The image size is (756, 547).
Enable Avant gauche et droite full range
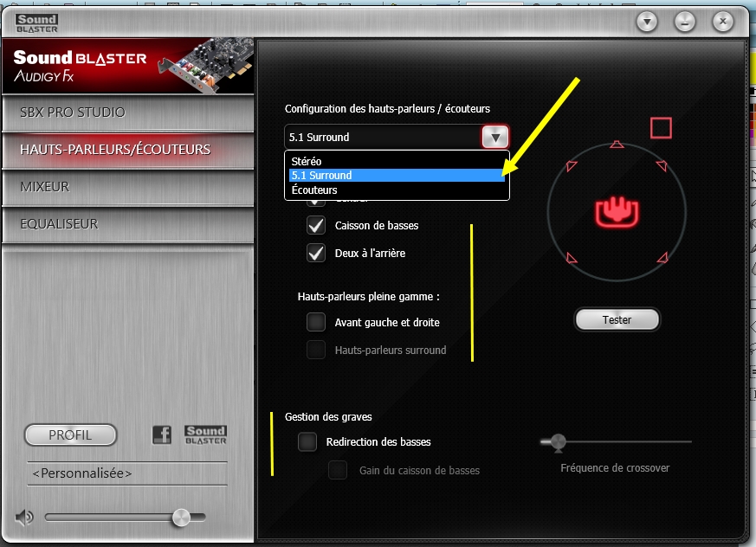point(316,322)
